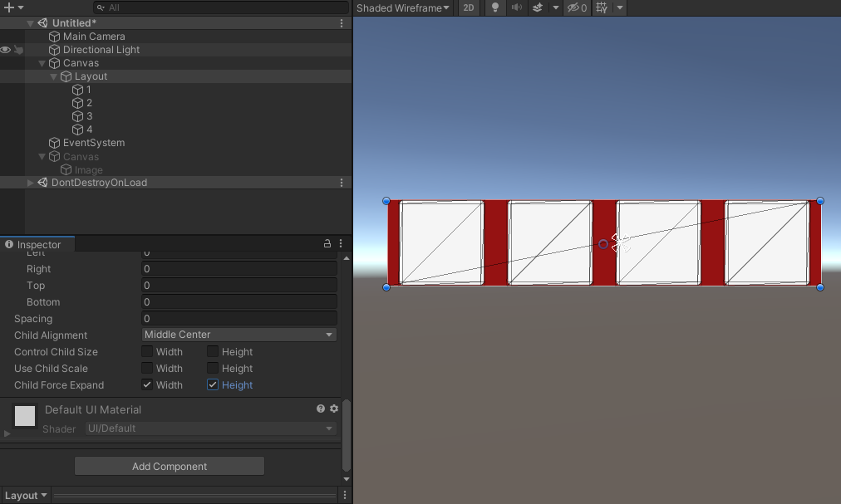The width and height of the screenshot is (841, 504).
Task: Select Directional Light in hierarchy
Action: (101, 50)
